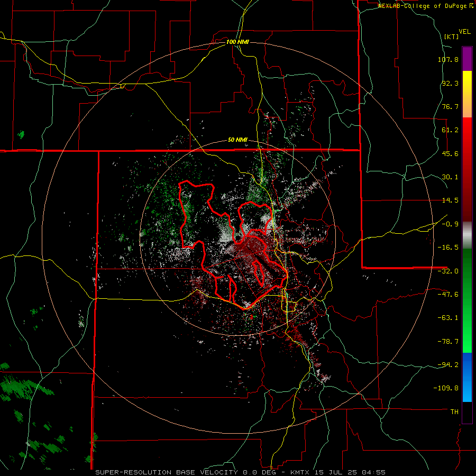This screenshot has height=476, width=476.
Task: Click the -0.9 scale value
Action: [x=450, y=224]
